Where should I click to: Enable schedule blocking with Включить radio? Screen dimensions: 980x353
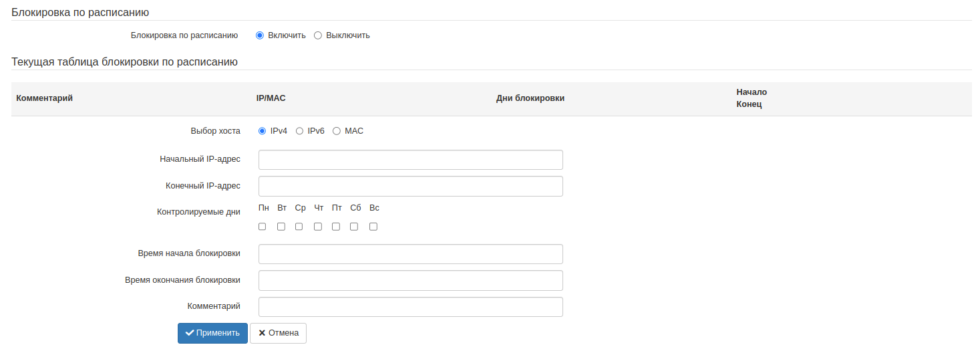260,35
